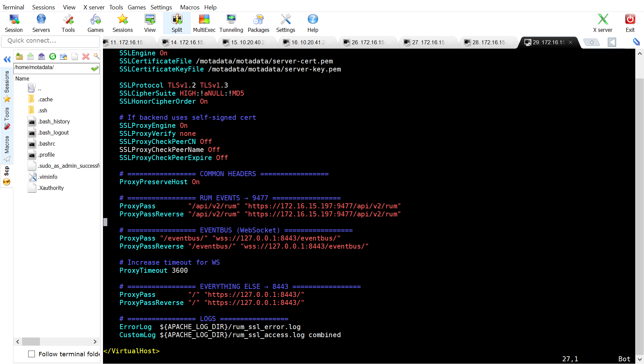The width and height of the screenshot is (644, 364).
Task: Upload file to remote server icon
Action: [x=42, y=56]
